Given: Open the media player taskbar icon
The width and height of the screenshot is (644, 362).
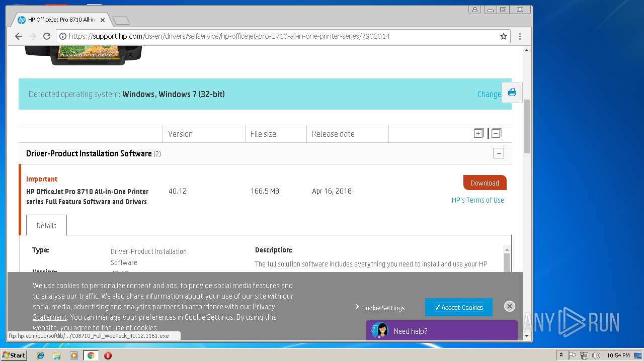Looking at the screenshot, I should coord(74,355).
